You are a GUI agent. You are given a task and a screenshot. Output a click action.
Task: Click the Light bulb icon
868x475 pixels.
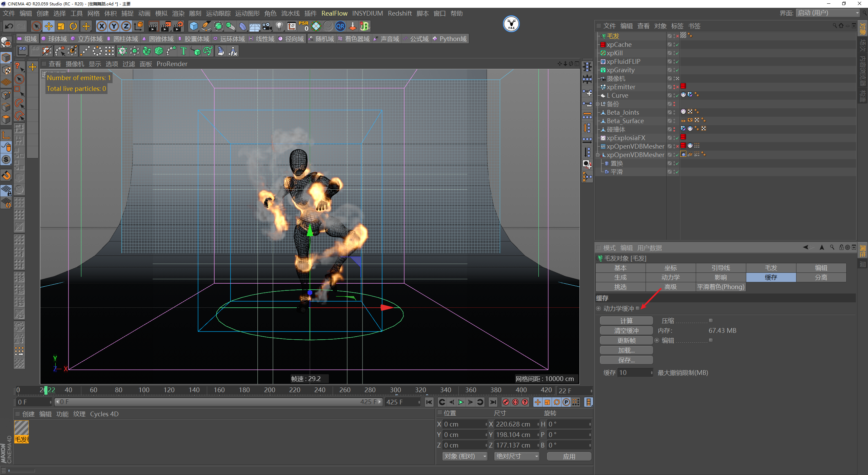[279, 26]
